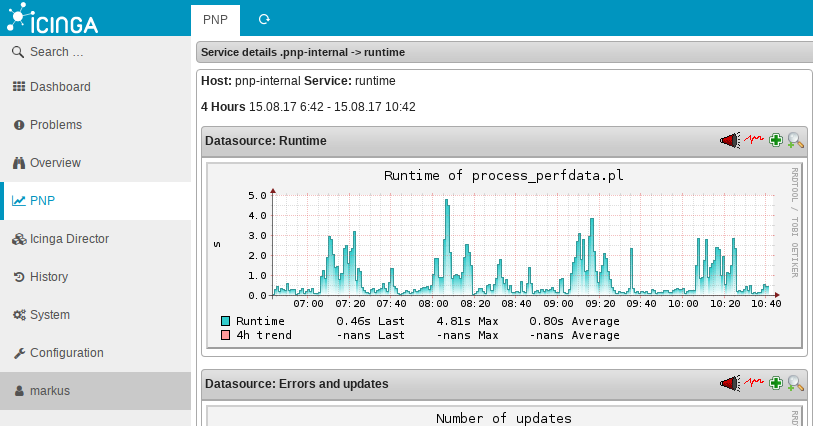This screenshot has height=426, width=813.
Task: Click the green plus icon in Runtime datasource
Action: coord(776,140)
